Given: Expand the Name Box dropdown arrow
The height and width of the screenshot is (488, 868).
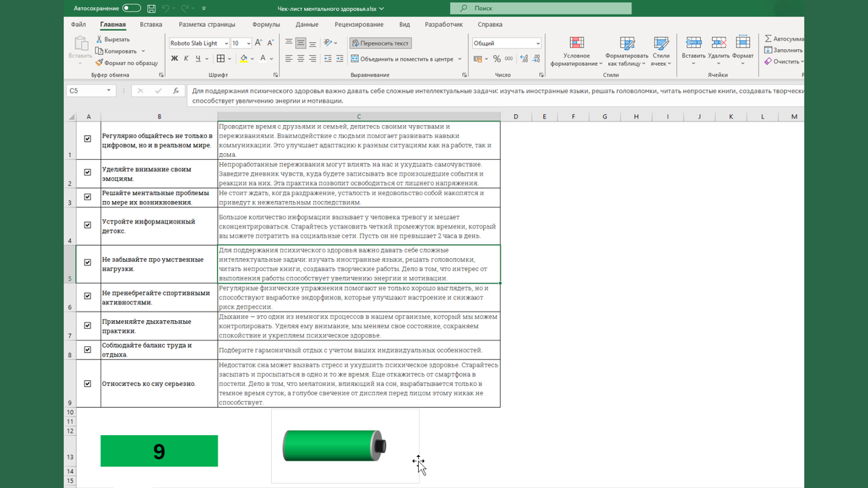Looking at the screenshot, I should tap(109, 91).
